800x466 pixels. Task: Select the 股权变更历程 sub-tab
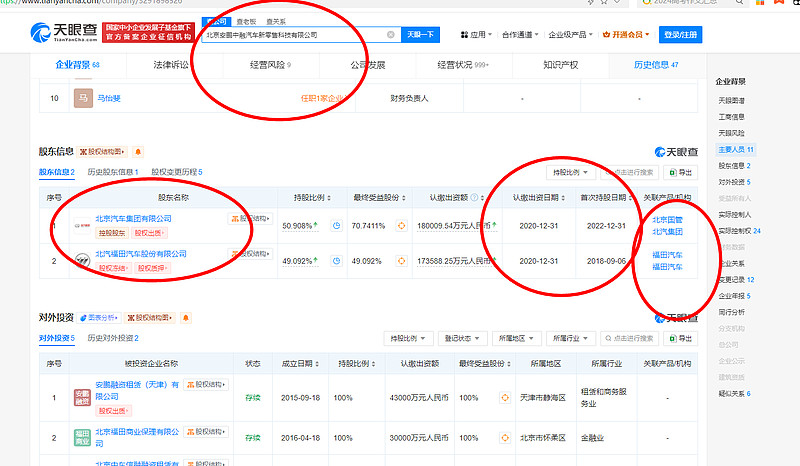click(177, 172)
